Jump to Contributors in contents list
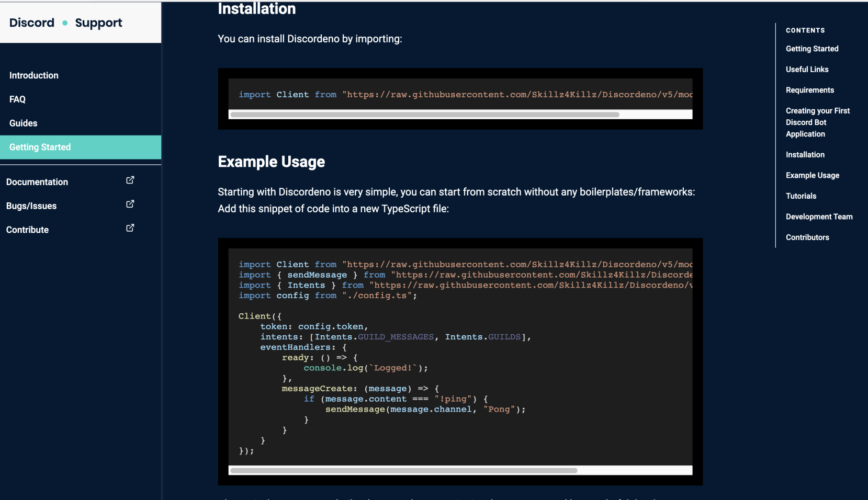The image size is (868, 500). tap(807, 237)
